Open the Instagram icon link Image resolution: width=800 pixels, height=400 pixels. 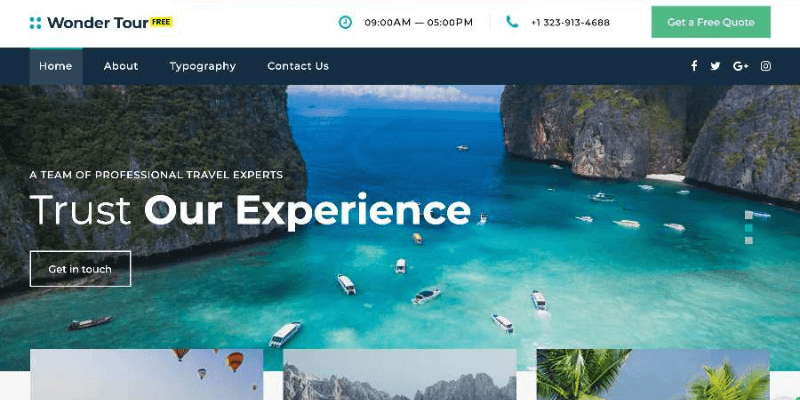coord(766,66)
